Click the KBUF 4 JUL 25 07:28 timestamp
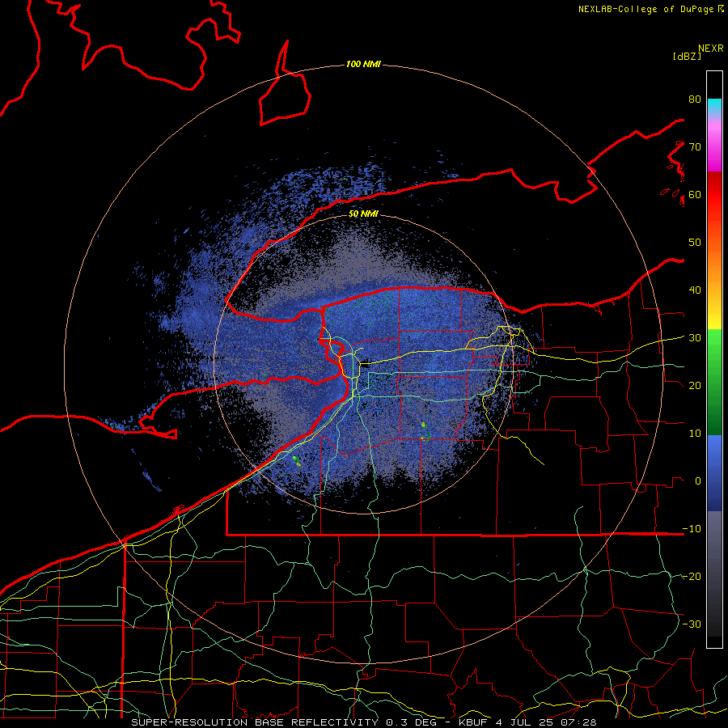 pos(527,722)
